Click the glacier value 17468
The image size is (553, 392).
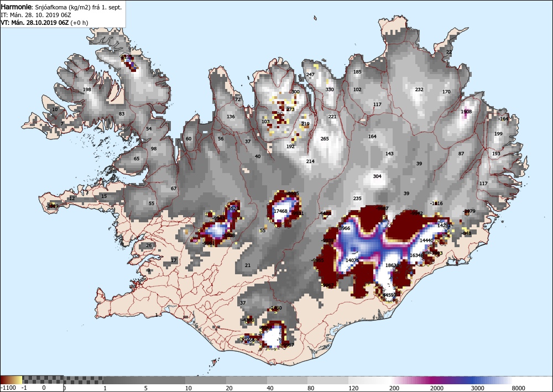[280, 211]
